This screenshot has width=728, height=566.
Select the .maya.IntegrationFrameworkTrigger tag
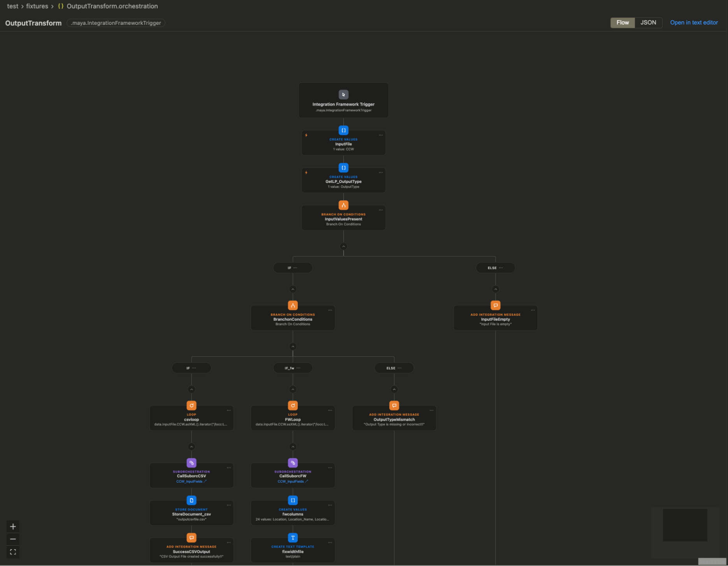[x=116, y=23]
